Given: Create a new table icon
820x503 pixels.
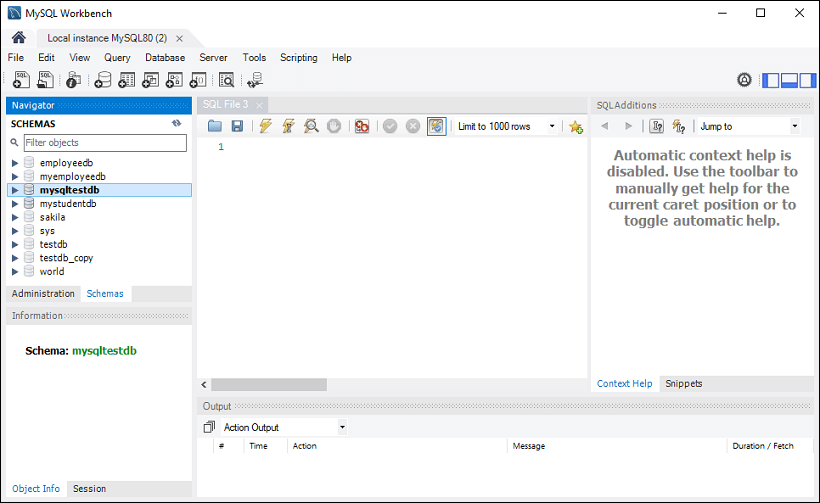Looking at the screenshot, I should [127, 80].
